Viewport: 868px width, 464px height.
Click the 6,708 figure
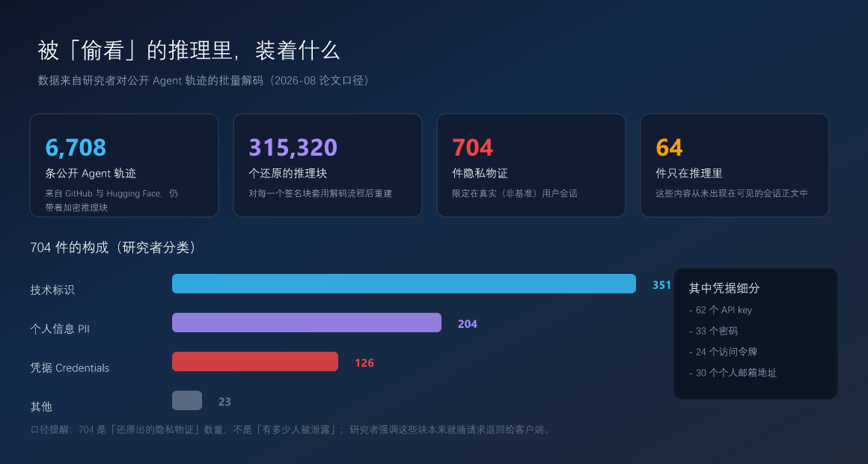tap(76, 147)
